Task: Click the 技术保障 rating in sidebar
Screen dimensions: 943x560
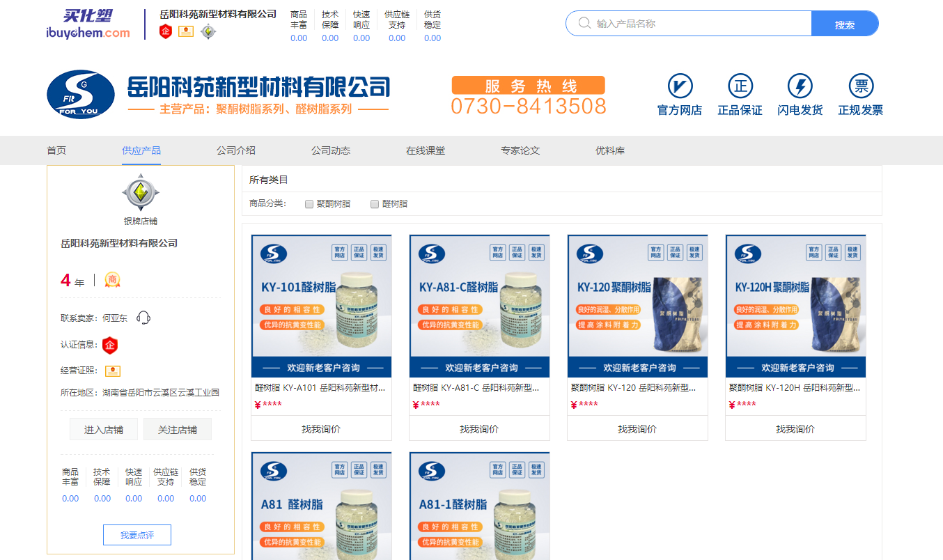Action: (102, 485)
